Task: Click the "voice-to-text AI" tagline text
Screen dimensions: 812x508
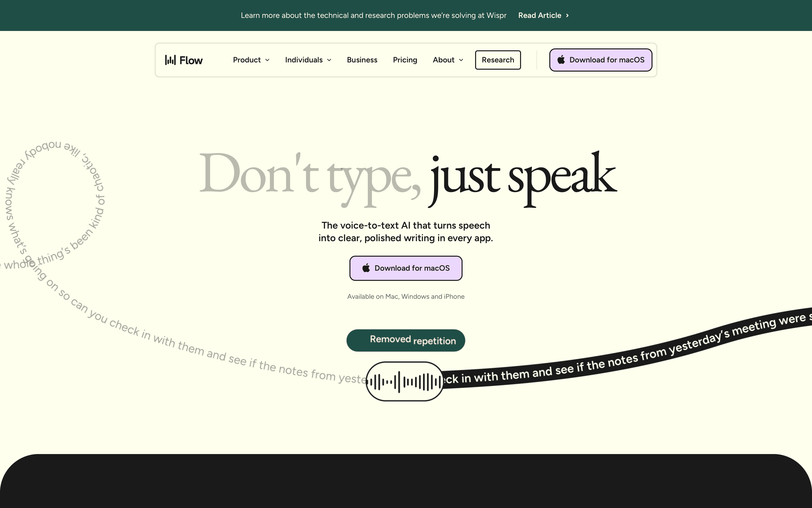Action: [406, 232]
